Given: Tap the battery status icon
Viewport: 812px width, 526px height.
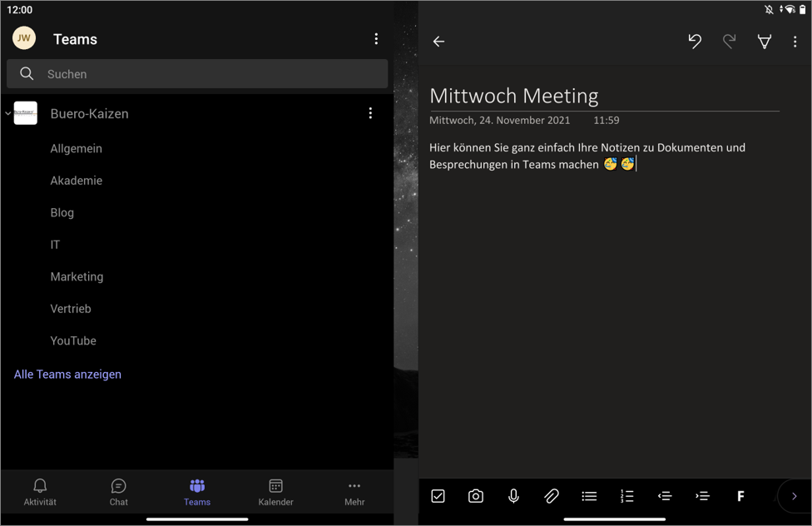Looking at the screenshot, I should tap(802, 9).
